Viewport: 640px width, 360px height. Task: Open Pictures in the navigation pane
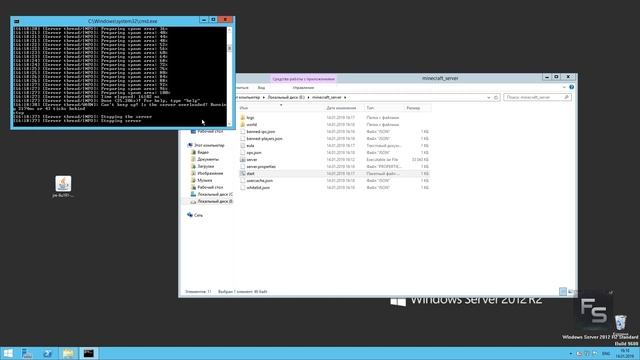pyautogui.click(x=210, y=173)
